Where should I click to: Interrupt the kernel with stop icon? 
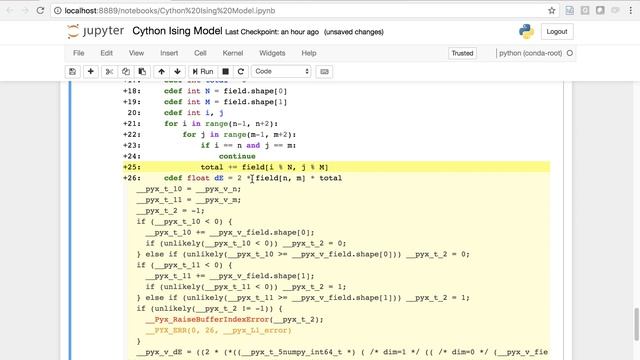click(x=225, y=71)
